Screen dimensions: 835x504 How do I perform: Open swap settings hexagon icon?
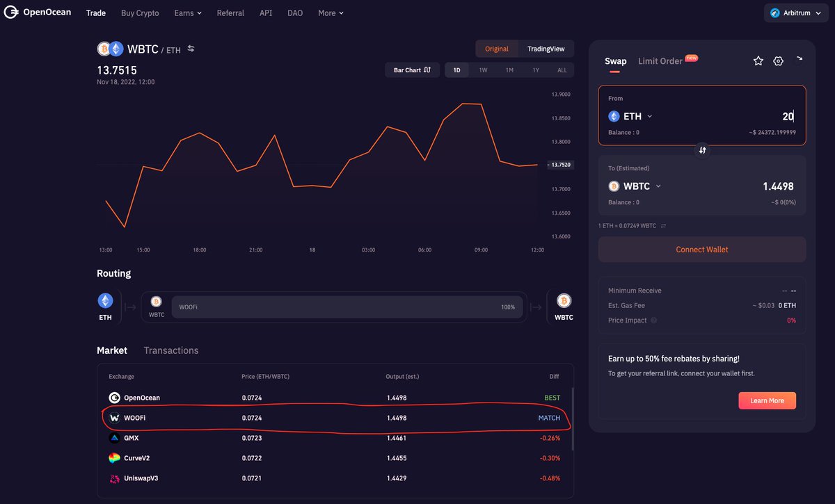(x=779, y=61)
